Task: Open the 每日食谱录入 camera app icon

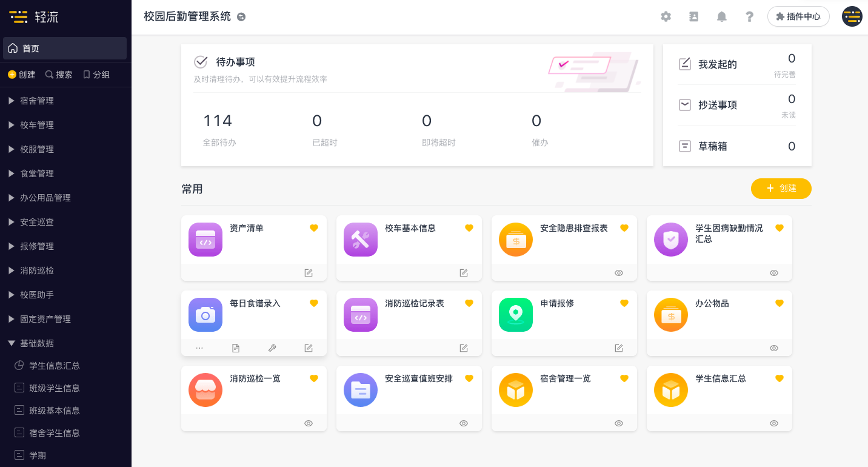Action: [205, 315]
